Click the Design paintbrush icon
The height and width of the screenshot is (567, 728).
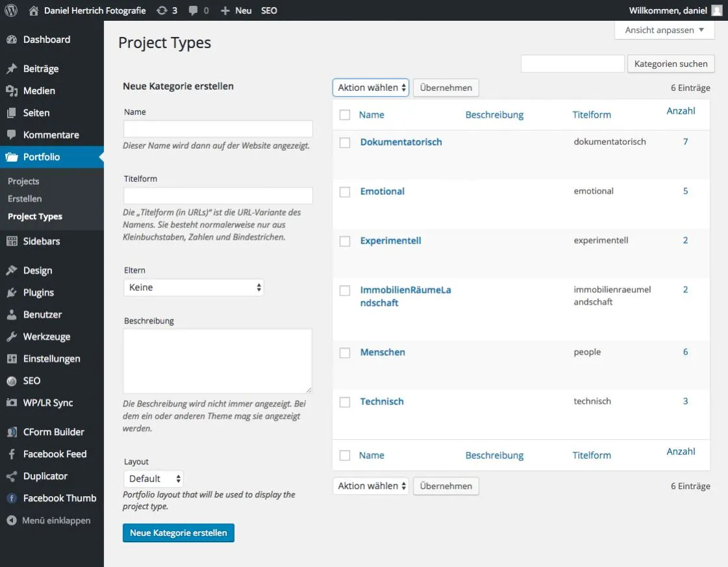tap(12, 270)
